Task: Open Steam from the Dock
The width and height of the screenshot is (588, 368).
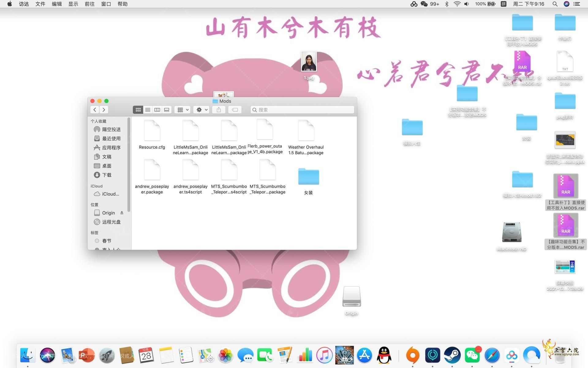Action: [x=452, y=355]
